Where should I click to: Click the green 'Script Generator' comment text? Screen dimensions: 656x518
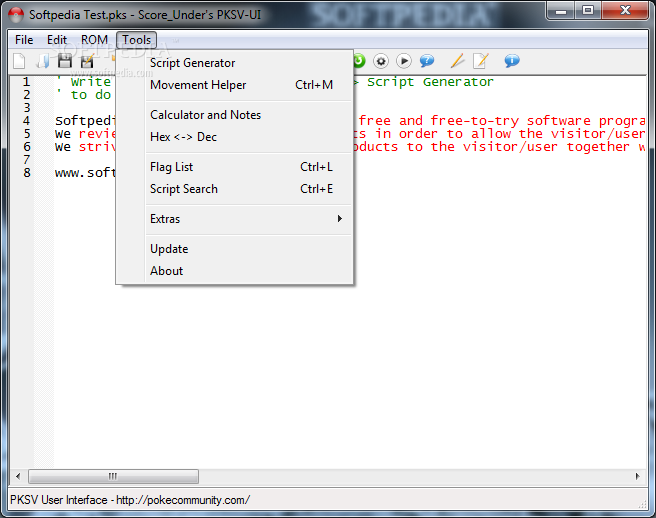pyautogui.click(x=430, y=82)
